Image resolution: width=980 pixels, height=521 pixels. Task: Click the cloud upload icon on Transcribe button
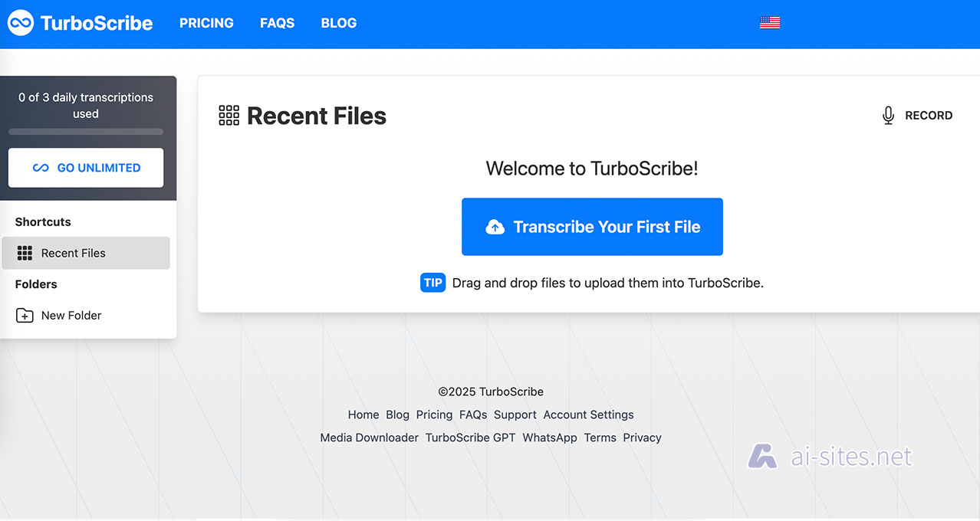tap(495, 226)
